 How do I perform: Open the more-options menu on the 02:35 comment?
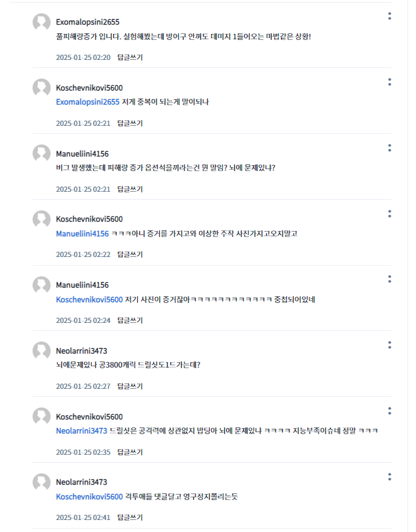(389, 410)
